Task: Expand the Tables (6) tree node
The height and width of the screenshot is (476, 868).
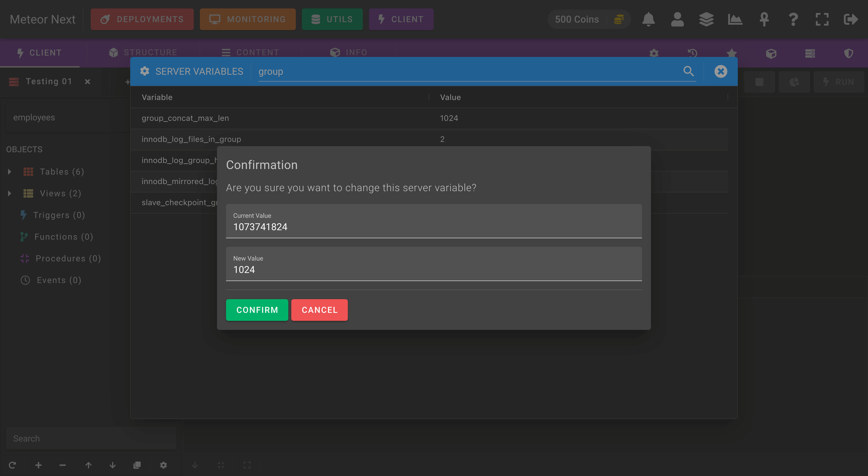Action: (9, 172)
